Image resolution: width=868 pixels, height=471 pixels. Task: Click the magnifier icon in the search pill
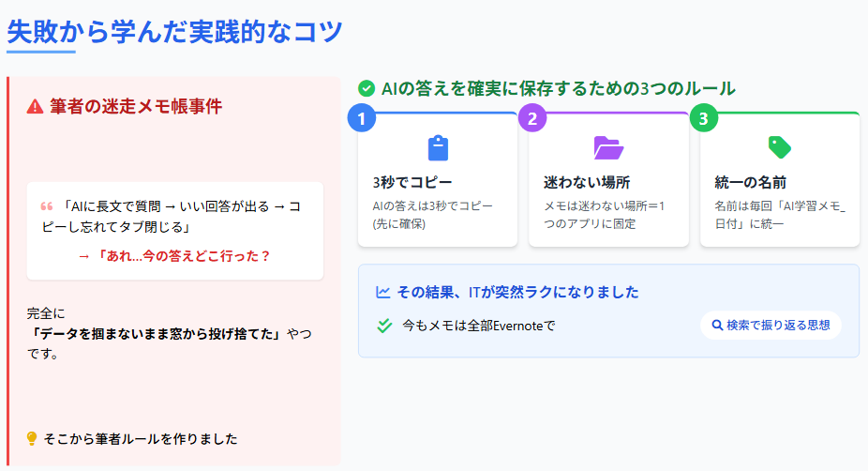click(x=717, y=326)
